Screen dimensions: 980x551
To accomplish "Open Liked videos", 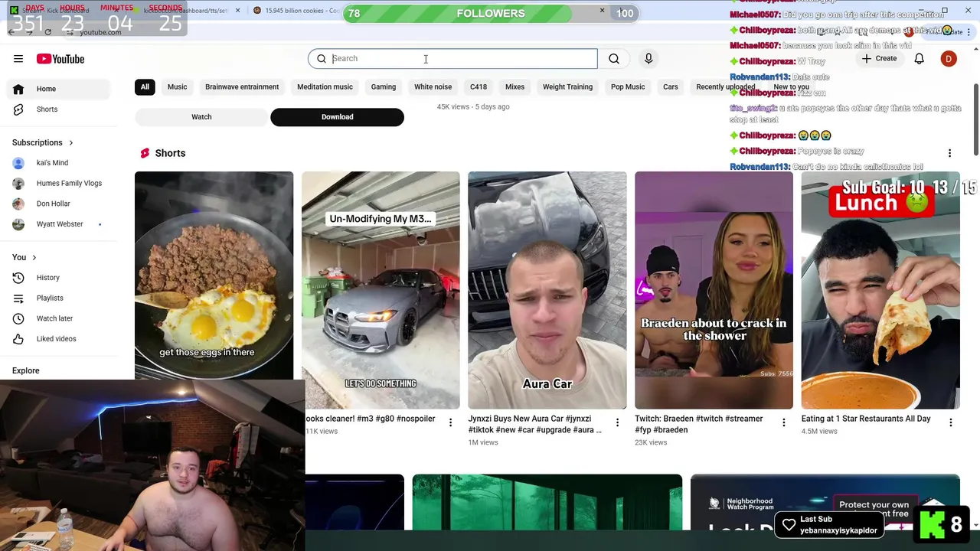I will click(59, 339).
